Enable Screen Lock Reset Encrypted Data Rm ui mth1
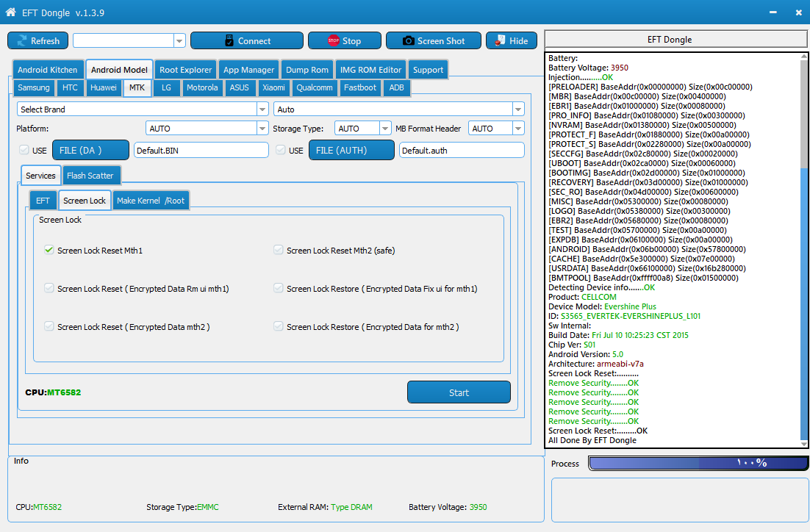The height and width of the screenshot is (532, 810). (x=49, y=288)
